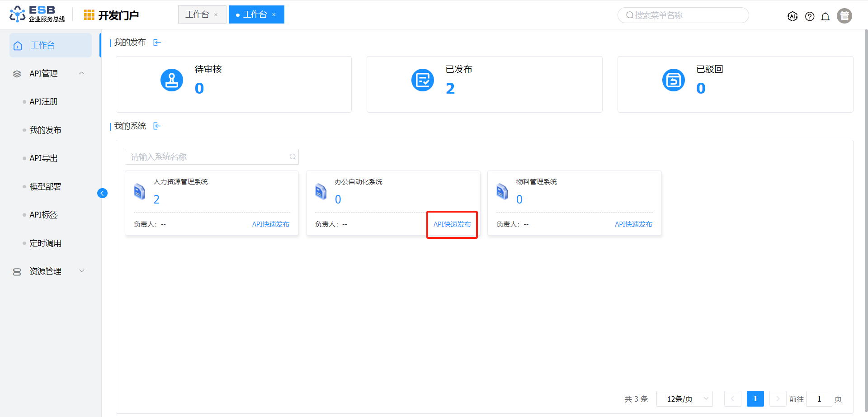Switch to the first 工作台 tab
Screen dimensions: 868x417
(x=198, y=14)
